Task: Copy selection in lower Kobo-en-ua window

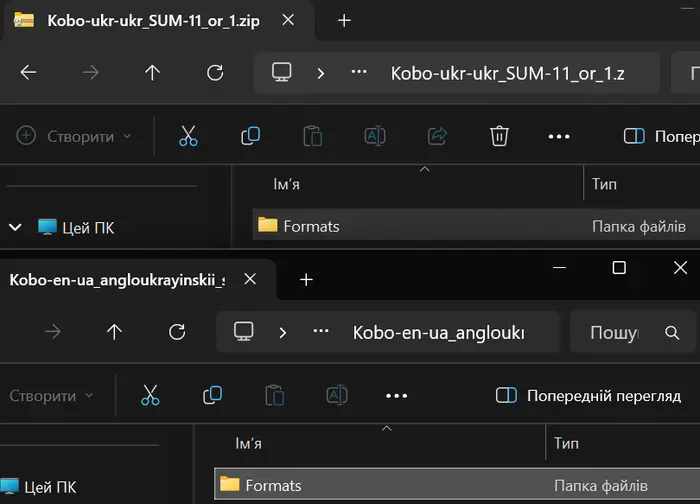Action: click(212, 396)
